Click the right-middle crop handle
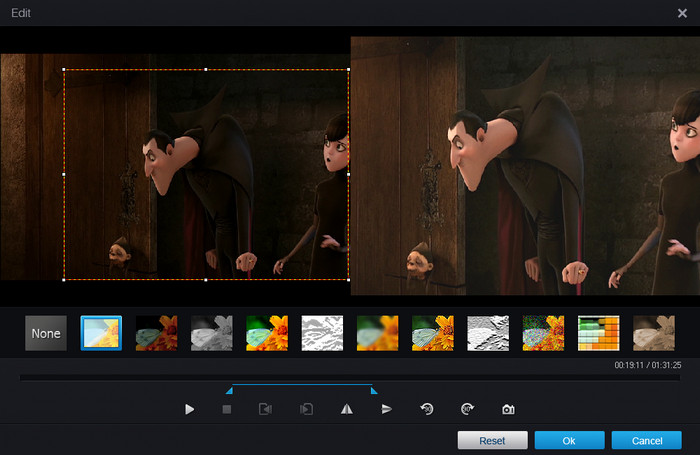The width and height of the screenshot is (700, 455). [348, 175]
